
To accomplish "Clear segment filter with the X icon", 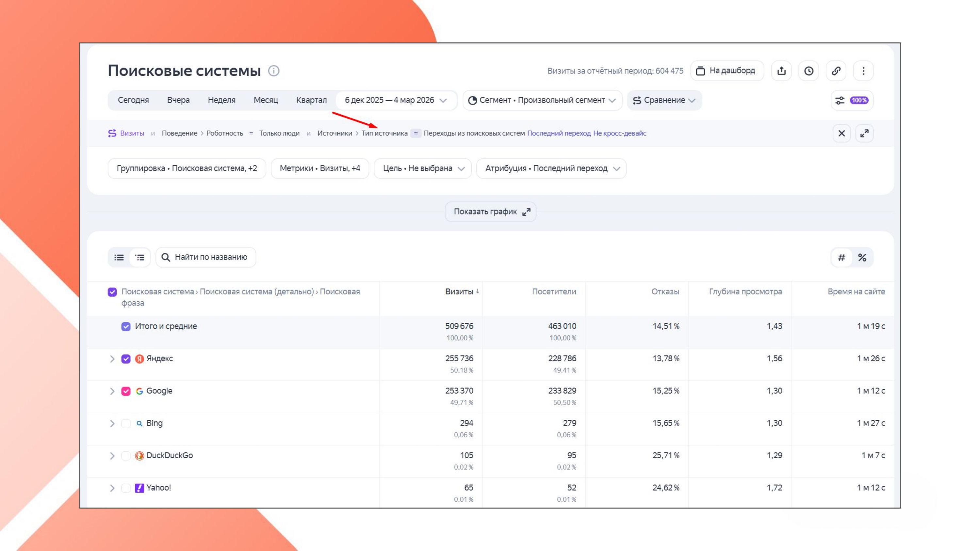I will (841, 134).
